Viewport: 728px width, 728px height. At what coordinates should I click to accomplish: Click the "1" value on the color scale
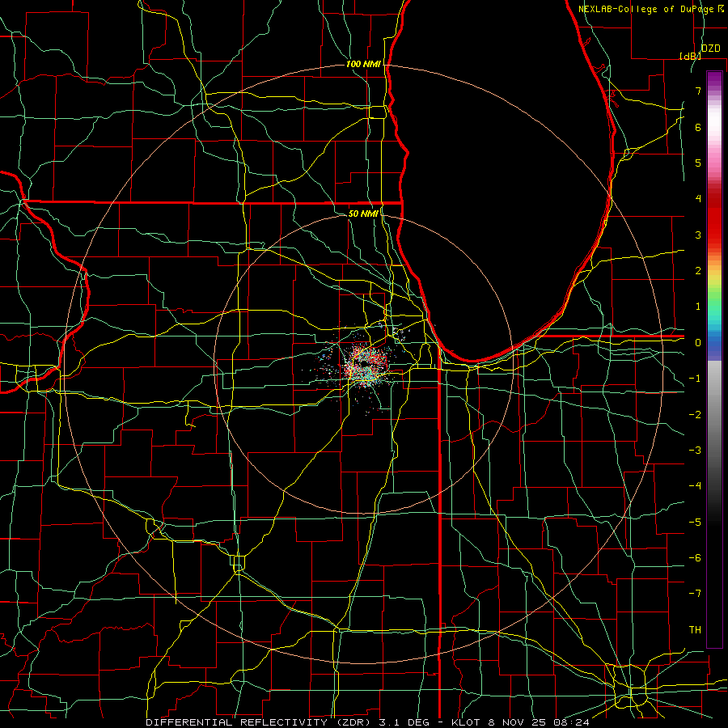tap(698, 307)
